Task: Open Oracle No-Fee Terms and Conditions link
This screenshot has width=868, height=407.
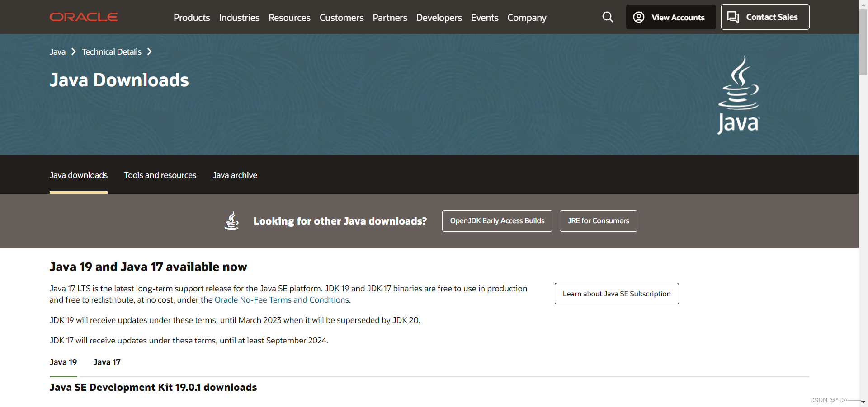Action: [x=282, y=300]
